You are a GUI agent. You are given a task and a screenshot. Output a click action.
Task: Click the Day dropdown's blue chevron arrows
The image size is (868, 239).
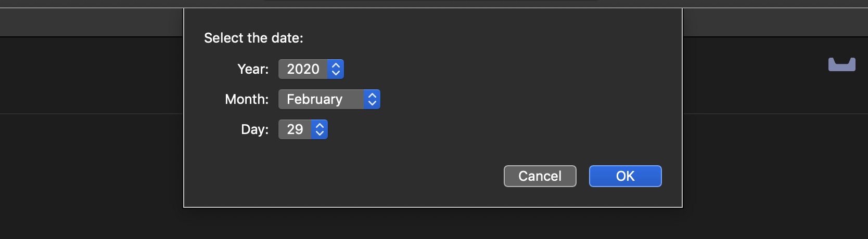click(320, 129)
